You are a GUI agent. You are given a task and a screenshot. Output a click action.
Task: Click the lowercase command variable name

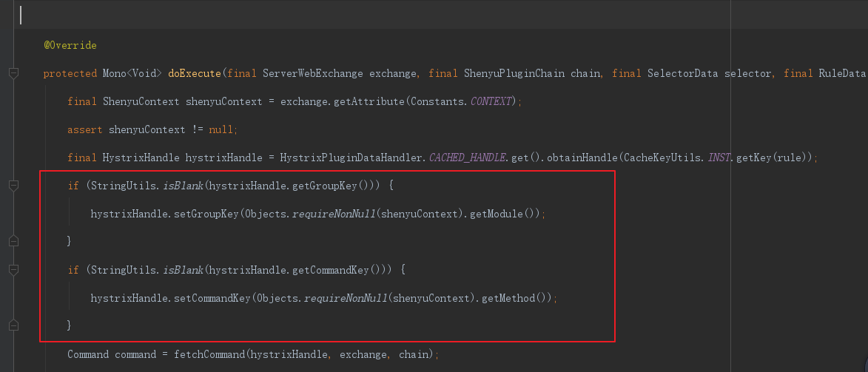(x=135, y=354)
